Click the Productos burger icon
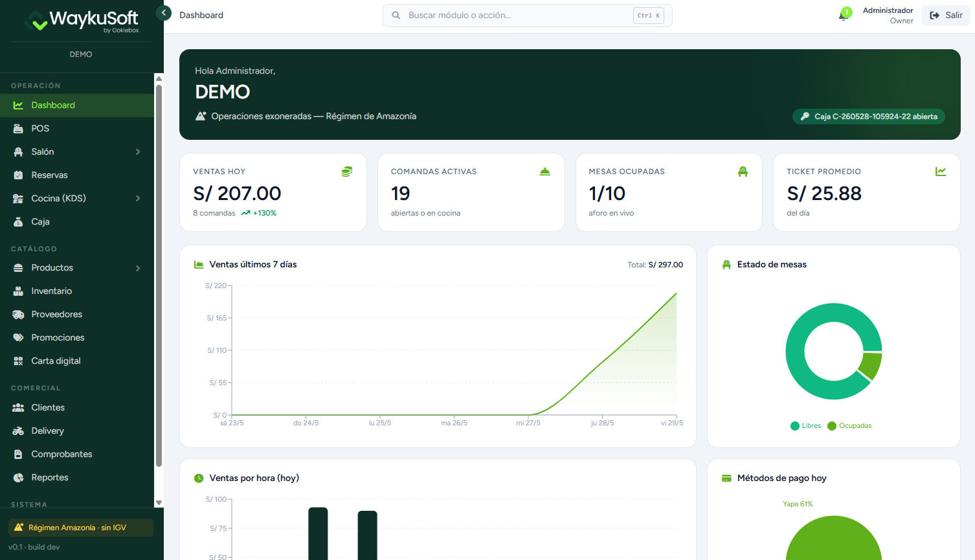 coord(18,268)
